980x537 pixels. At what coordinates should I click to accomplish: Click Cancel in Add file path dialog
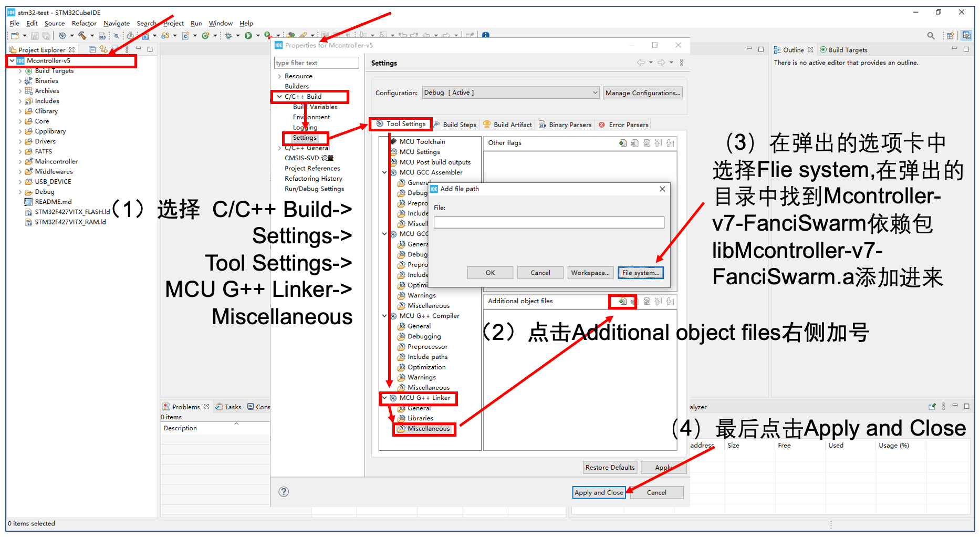[x=540, y=273]
